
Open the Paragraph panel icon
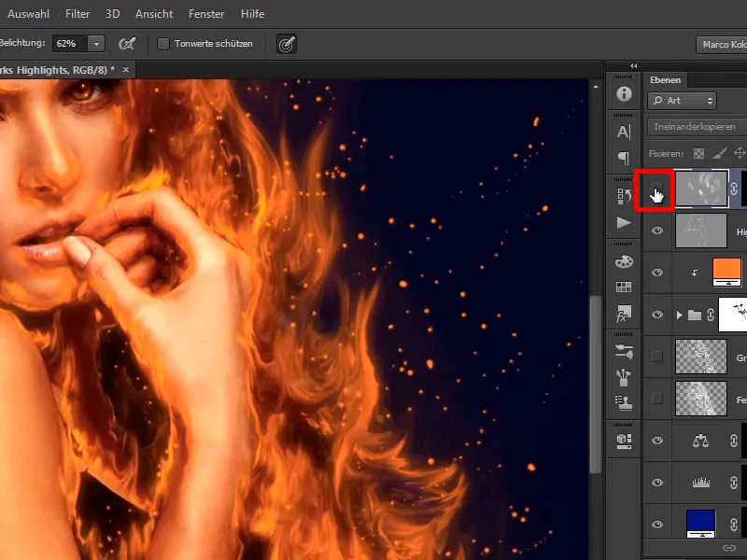tap(624, 158)
